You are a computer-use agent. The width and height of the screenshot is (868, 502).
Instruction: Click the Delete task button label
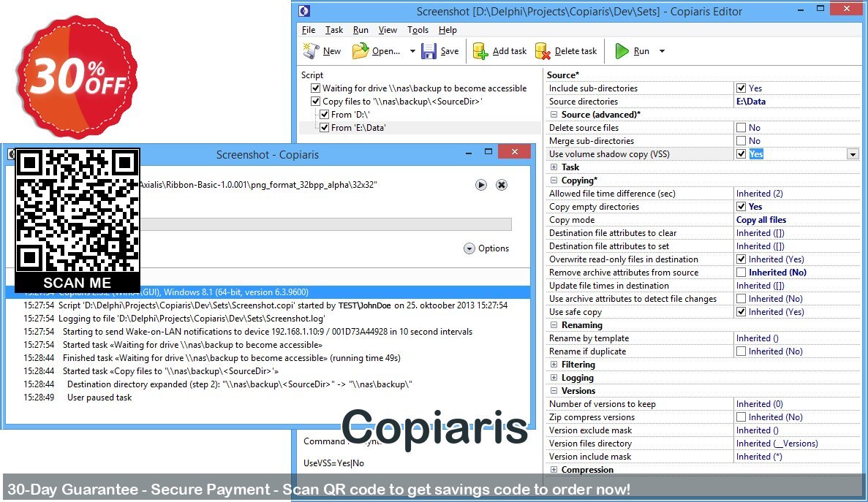coord(575,51)
